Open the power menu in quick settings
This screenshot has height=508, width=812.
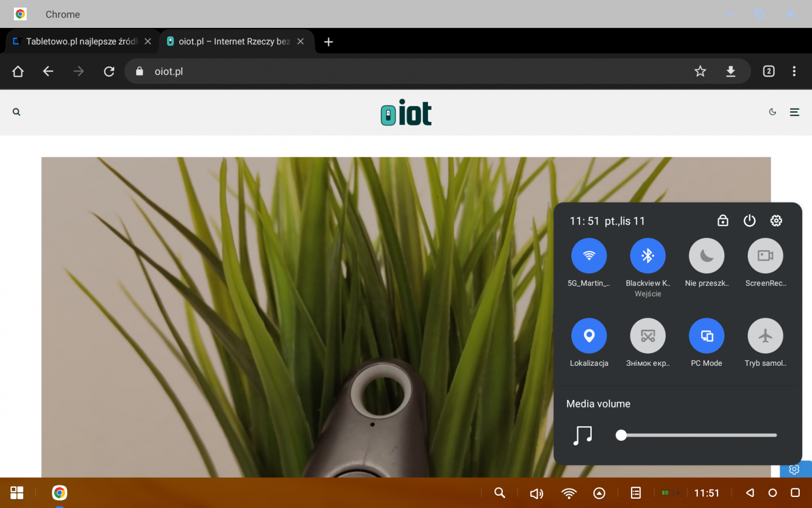(749, 221)
